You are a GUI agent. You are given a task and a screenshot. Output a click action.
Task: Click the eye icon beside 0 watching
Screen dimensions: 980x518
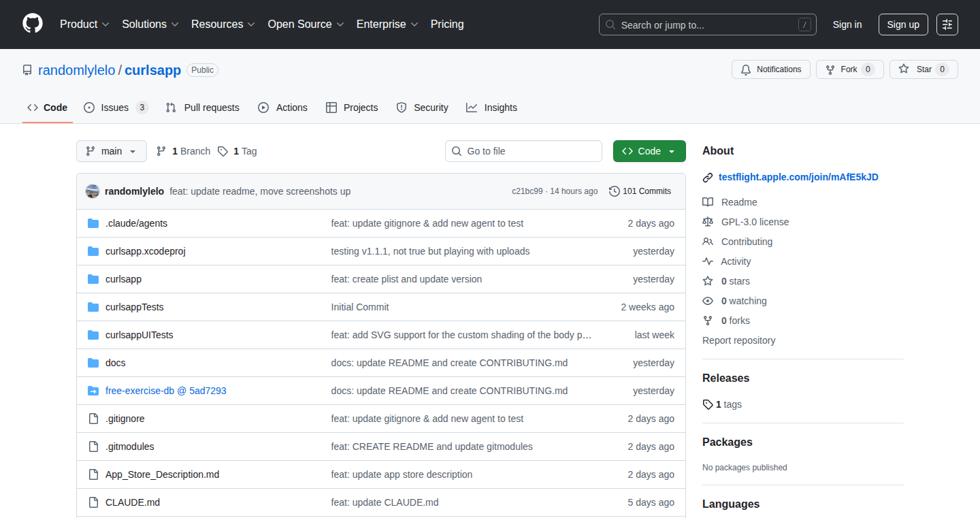(x=708, y=301)
